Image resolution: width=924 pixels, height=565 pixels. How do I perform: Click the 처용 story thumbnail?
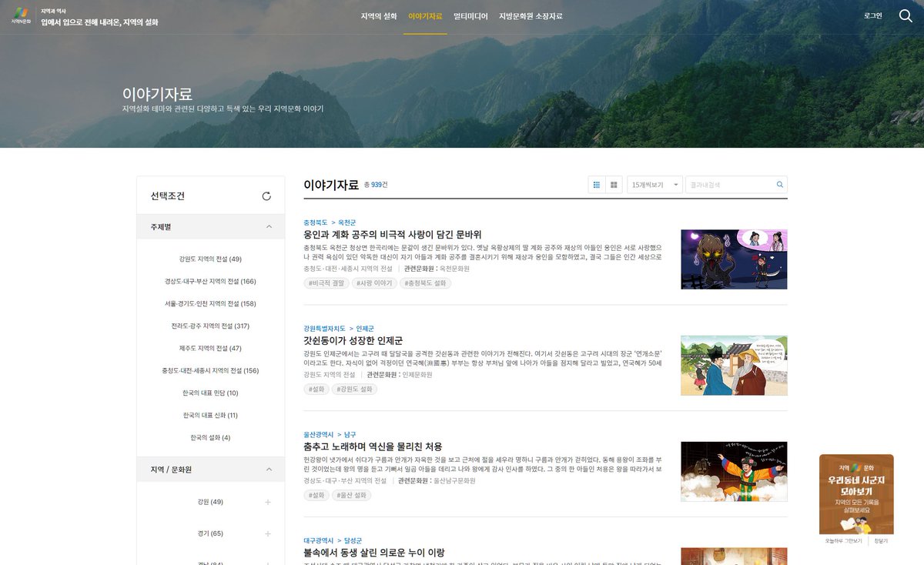tap(734, 472)
